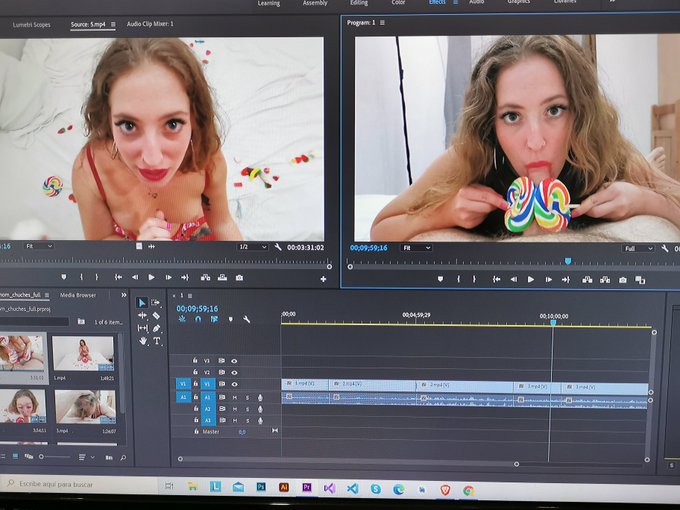Screen dimensions: 680x510
Task: Add marker in timeline header
Action: click(231, 319)
